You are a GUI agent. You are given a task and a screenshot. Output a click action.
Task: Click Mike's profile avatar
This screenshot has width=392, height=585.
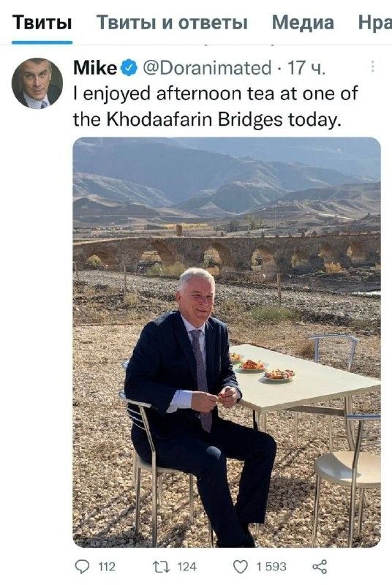(x=37, y=83)
